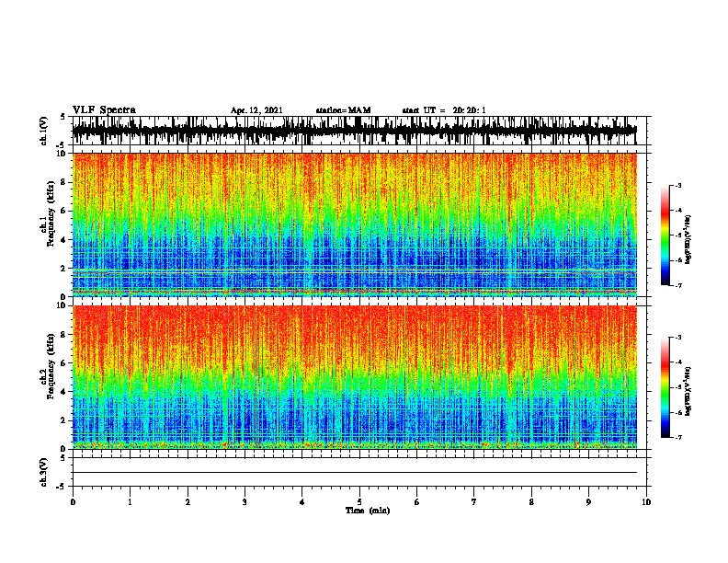Click the "2" frequency tick of ch.1 spectrogram
728x563 pixels.
pyautogui.click(x=64, y=268)
